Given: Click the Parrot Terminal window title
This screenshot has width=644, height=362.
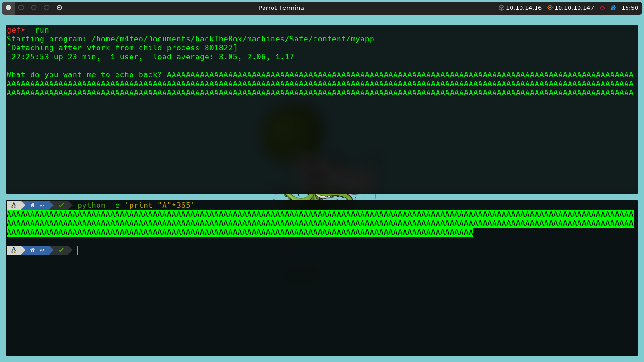Looking at the screenshot, I should [282, 8].
